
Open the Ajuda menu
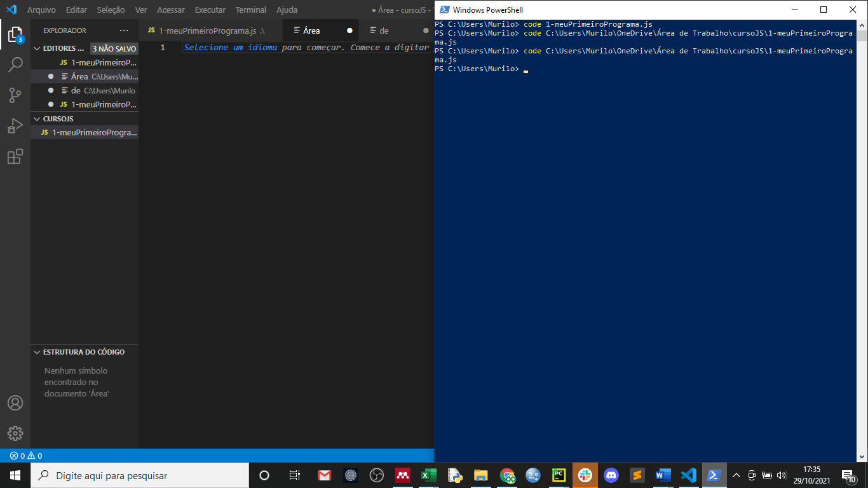[287, 10]
